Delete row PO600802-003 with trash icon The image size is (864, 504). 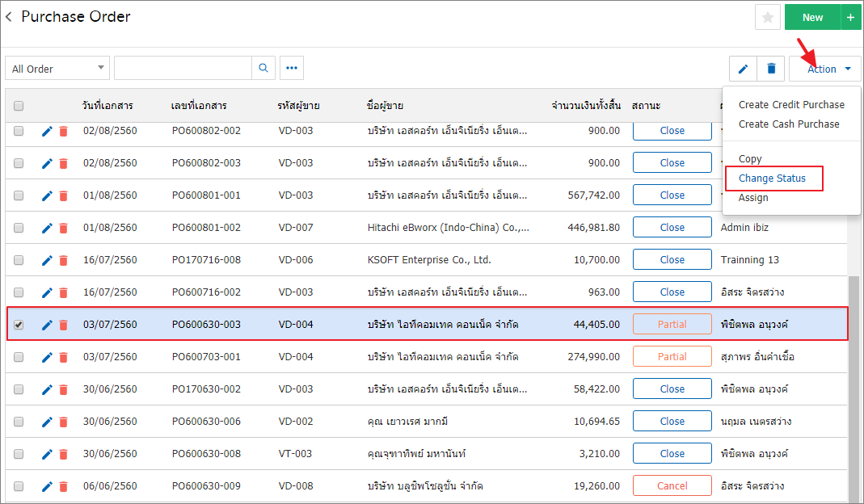click(63, 164)
